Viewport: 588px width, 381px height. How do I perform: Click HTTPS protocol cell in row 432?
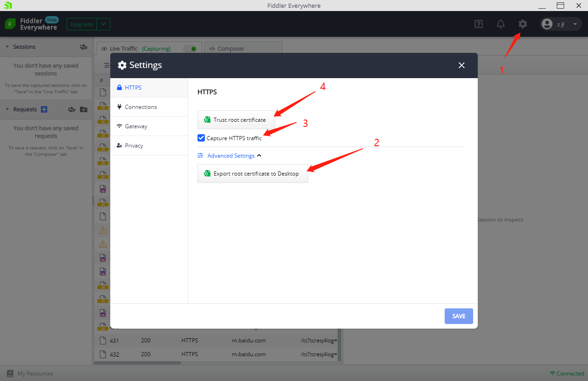point(190,354)
